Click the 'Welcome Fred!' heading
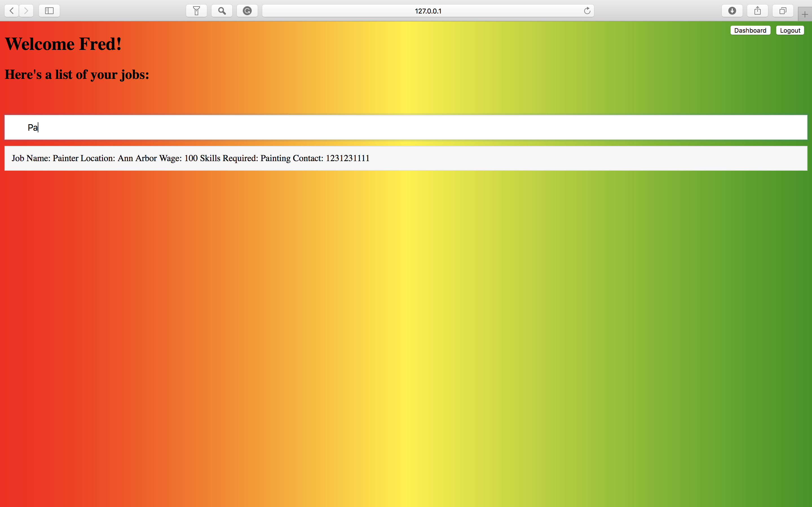Image resolution: width=812 pixels, height=507 pixels. pos(63,44)
